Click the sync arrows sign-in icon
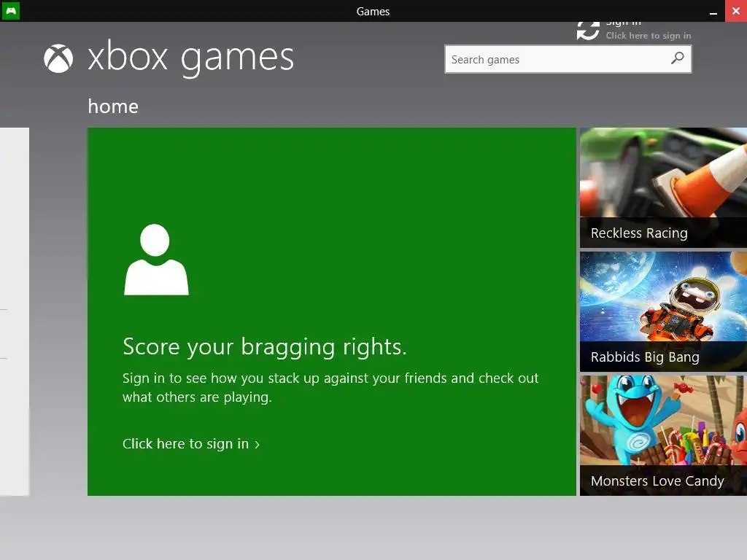 coord(588,31)
